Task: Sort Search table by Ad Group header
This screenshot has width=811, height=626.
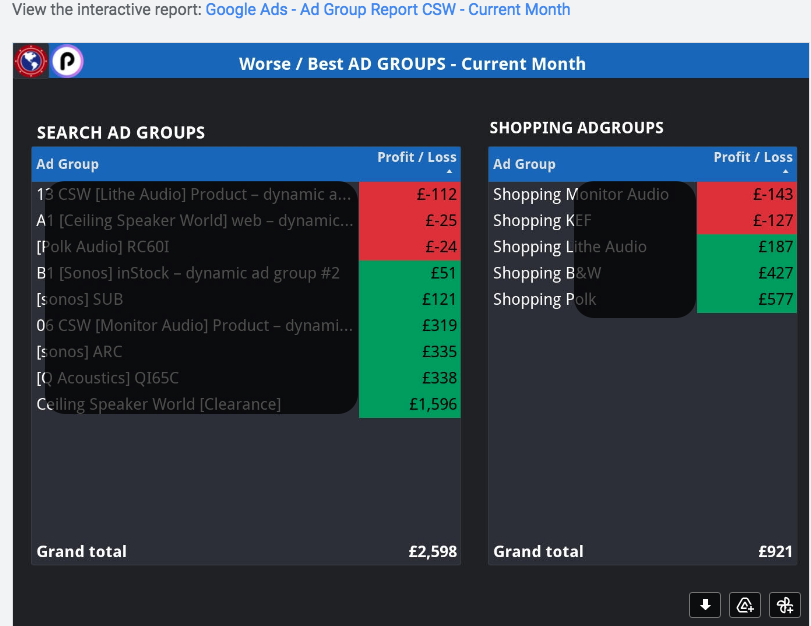Action: [x=68, y=164]
